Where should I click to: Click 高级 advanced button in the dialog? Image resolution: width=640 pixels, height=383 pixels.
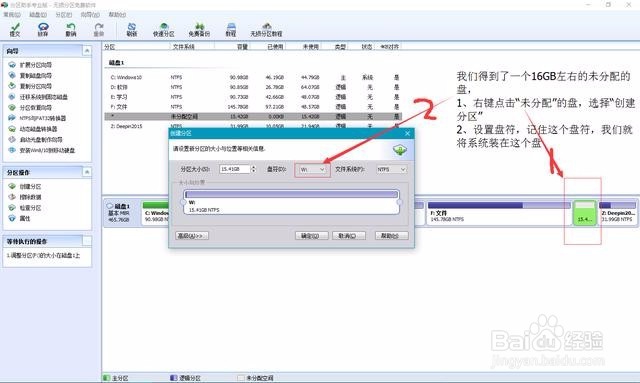coord(192,236)
